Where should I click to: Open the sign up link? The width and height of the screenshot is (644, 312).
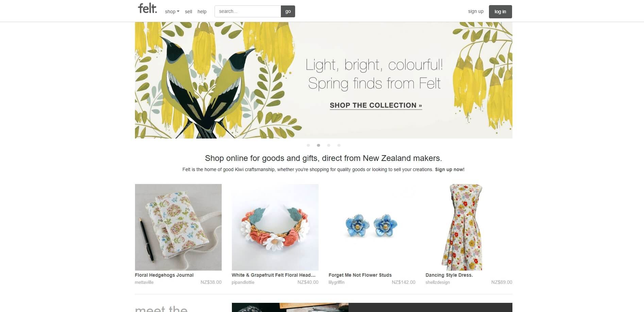(x=476, y=11)
